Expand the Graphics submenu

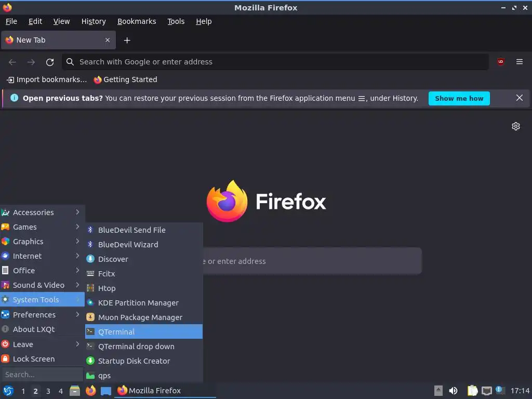43,241
